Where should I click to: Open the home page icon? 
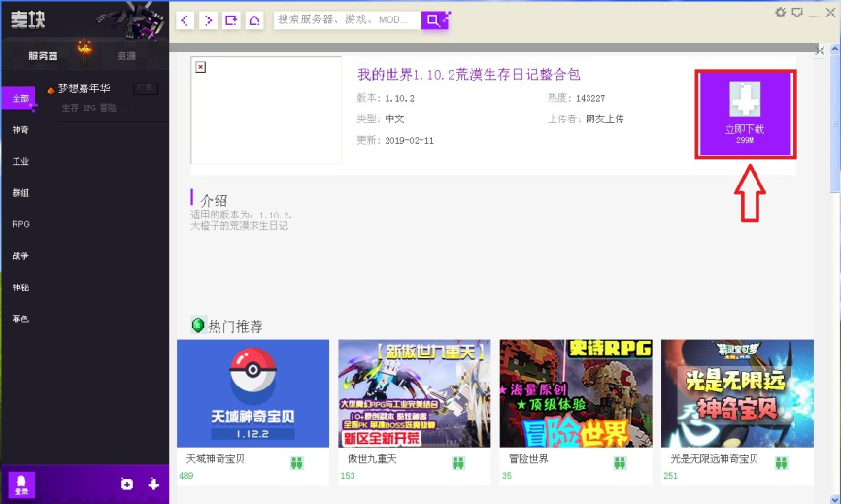pyautogui.click(x=254, y=20)
